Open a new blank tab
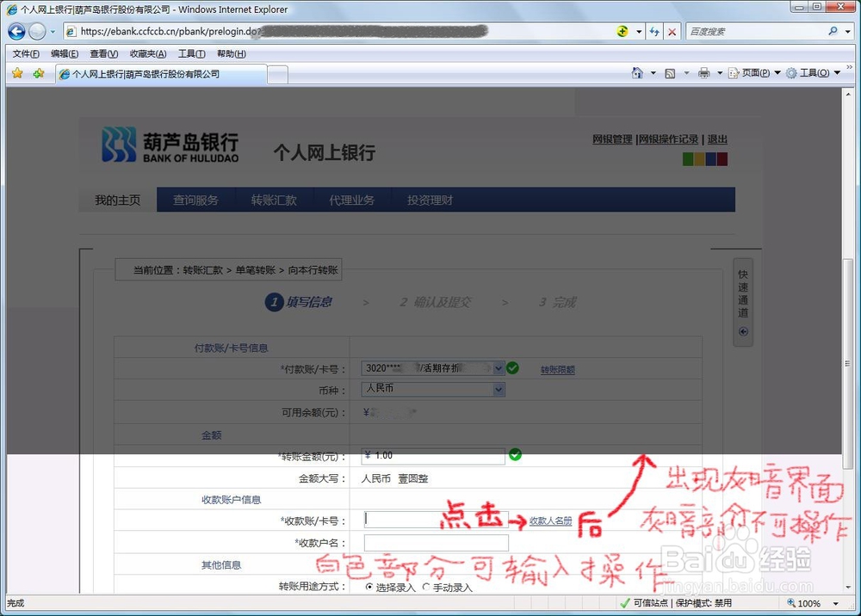 [278, 75]
